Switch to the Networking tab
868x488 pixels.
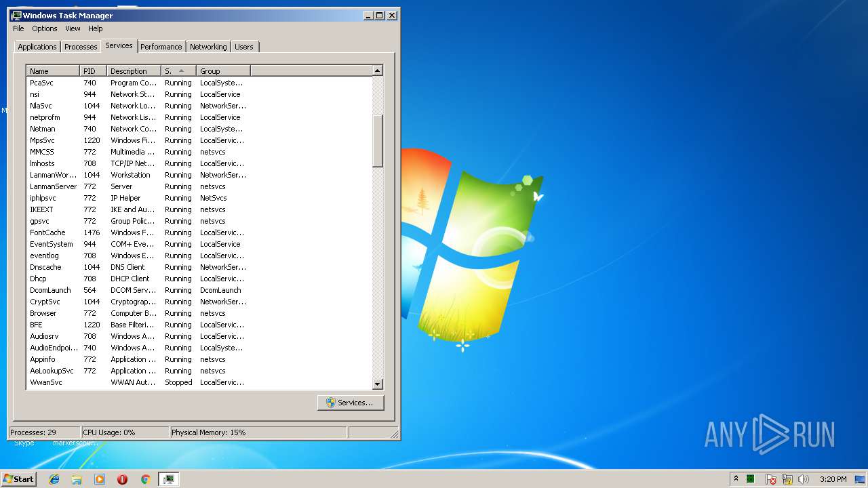[x=208, y=47]
